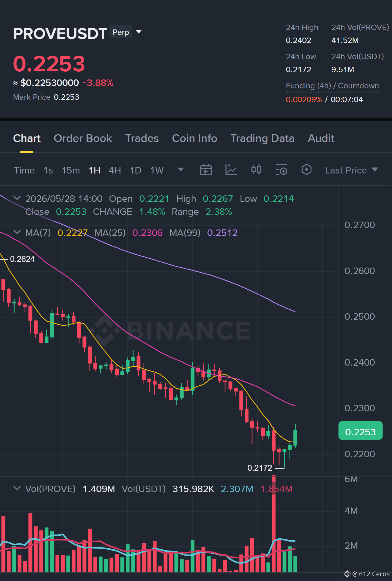Viewport: 392px width, 581px height.
Task: Collapse the MA(7) indicator row chevron
Action: tap(17, 232)
